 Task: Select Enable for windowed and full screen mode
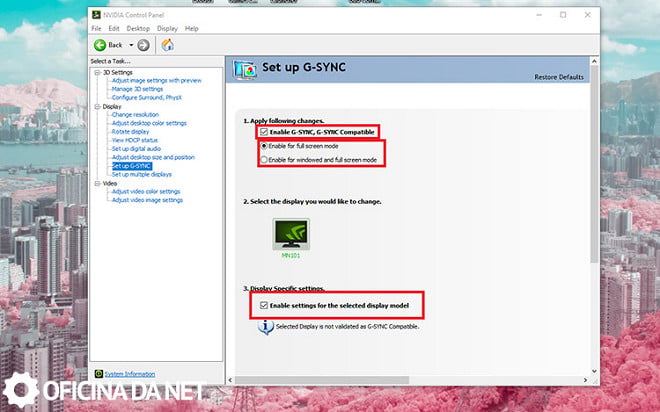(x=264, y=160)
